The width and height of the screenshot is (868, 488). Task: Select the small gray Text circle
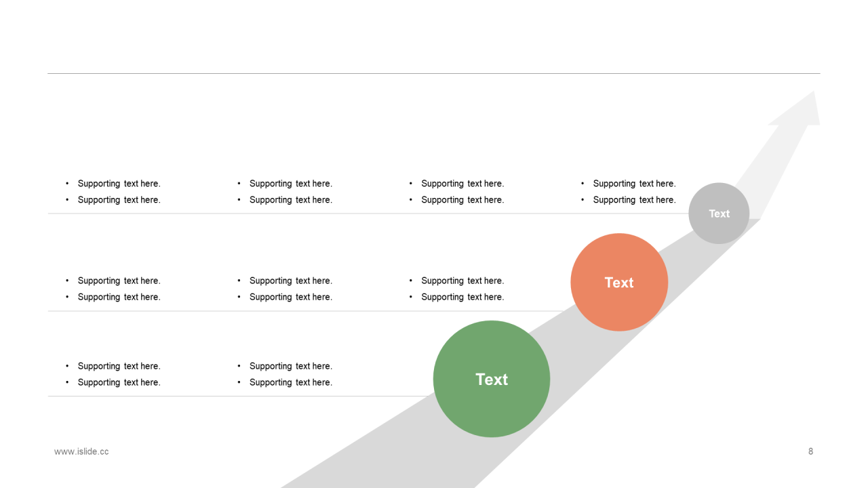tap(719, 213)
